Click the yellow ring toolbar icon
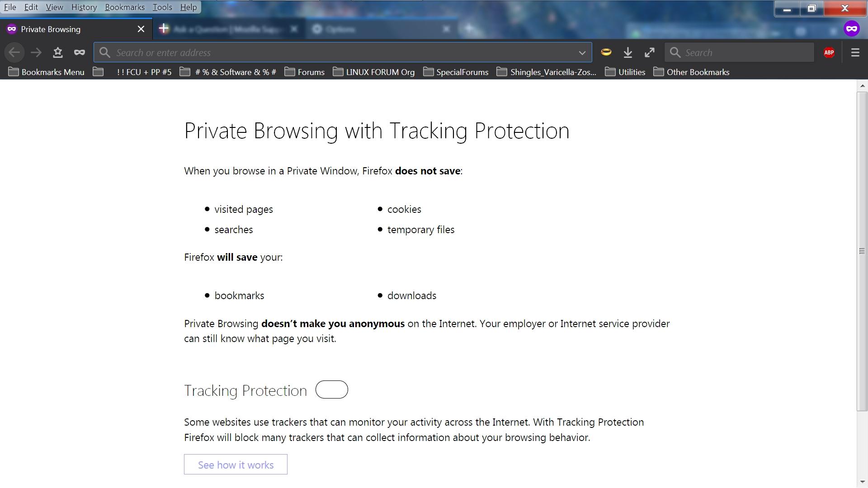 coord(606,52)
